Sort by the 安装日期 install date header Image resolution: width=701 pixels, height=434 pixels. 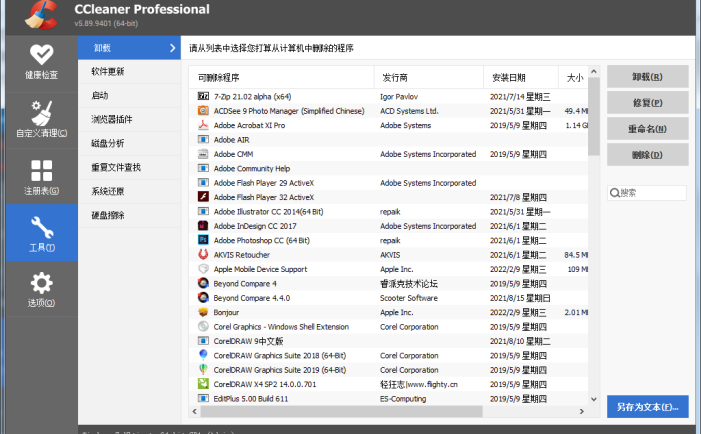coord(521,78)
